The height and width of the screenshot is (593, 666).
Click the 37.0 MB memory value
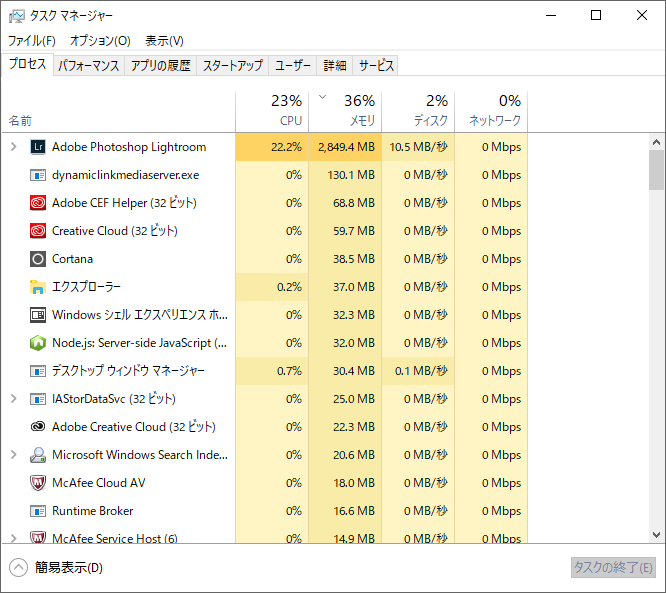click(354, 287)
